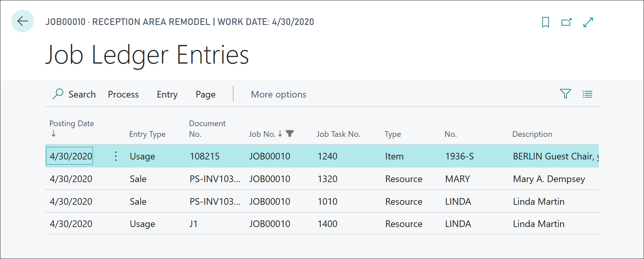The image size is (644, 259).
Task: Toggle the list view layout icon
Action: 587,94
